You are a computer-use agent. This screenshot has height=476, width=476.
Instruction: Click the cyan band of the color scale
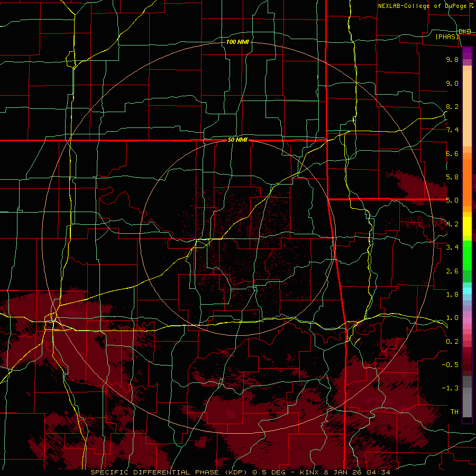coord(467,291)
